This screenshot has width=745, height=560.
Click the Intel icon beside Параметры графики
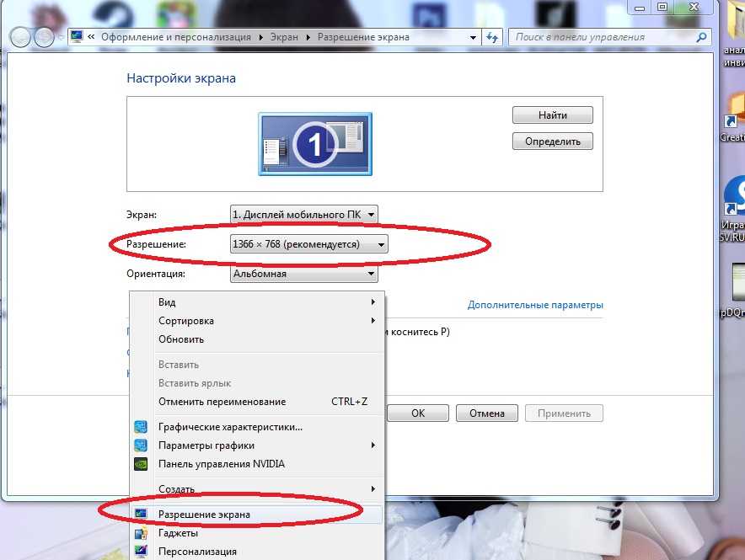(141, 445)
